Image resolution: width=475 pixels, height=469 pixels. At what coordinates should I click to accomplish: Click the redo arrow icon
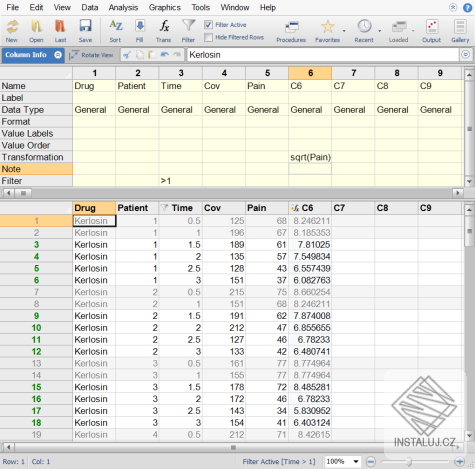(177, 55)
